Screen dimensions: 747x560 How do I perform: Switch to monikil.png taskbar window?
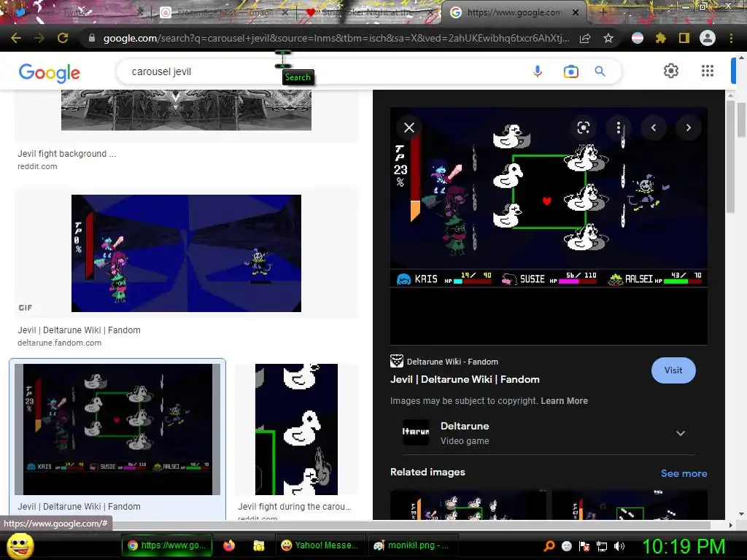412,545
